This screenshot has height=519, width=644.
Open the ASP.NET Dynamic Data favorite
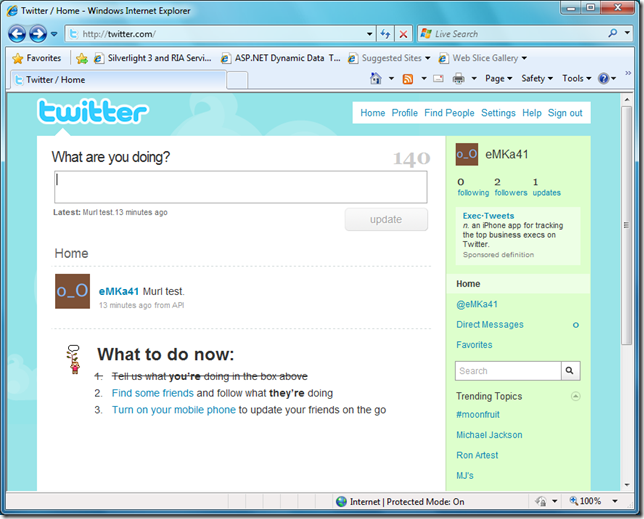[281, 58]
